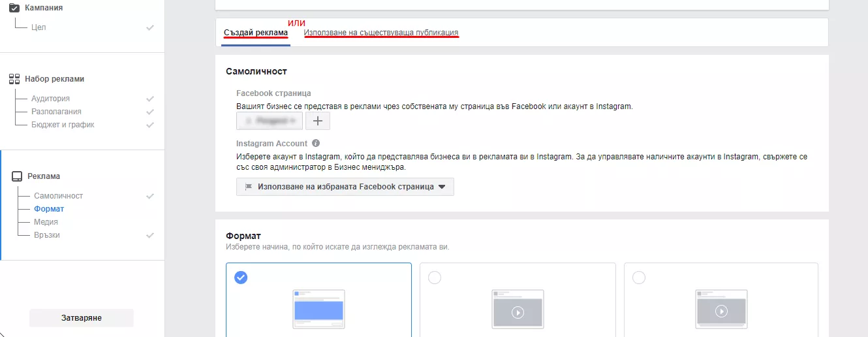Click the Кампания section heading
Viewport: 868px width, 337px height.
[x=44, y=7]
